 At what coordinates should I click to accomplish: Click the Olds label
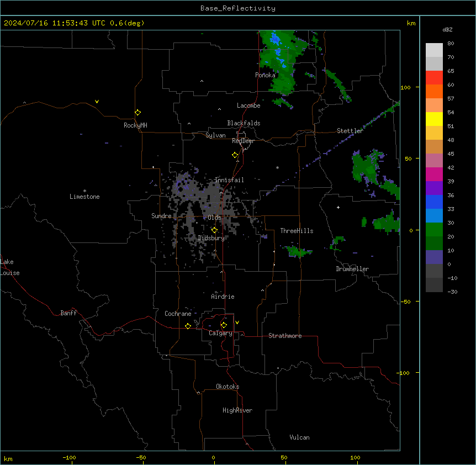214,218
